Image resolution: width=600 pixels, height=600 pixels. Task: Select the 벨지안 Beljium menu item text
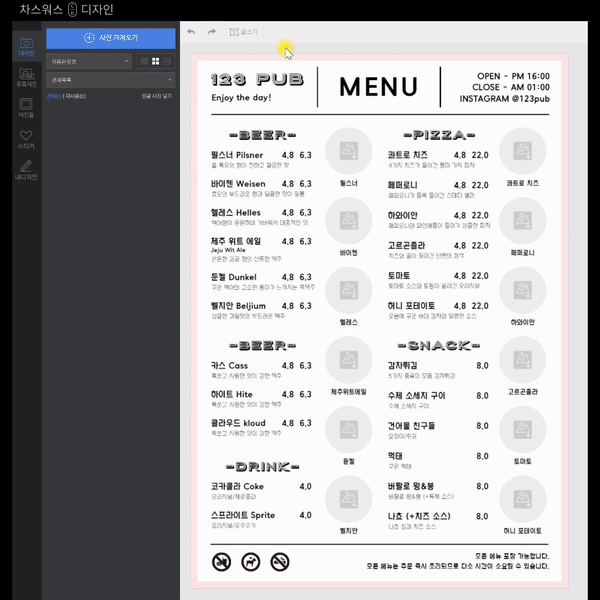[x=238, y=306]
